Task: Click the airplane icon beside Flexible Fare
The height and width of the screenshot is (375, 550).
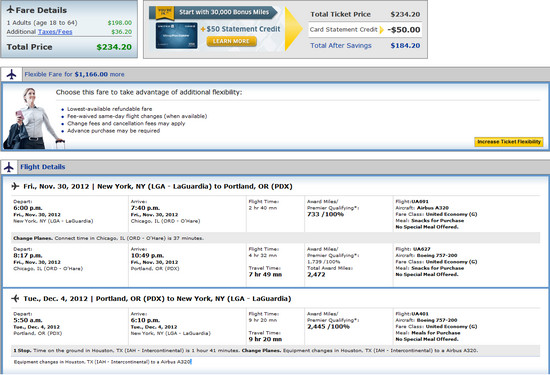Action: 11,74
